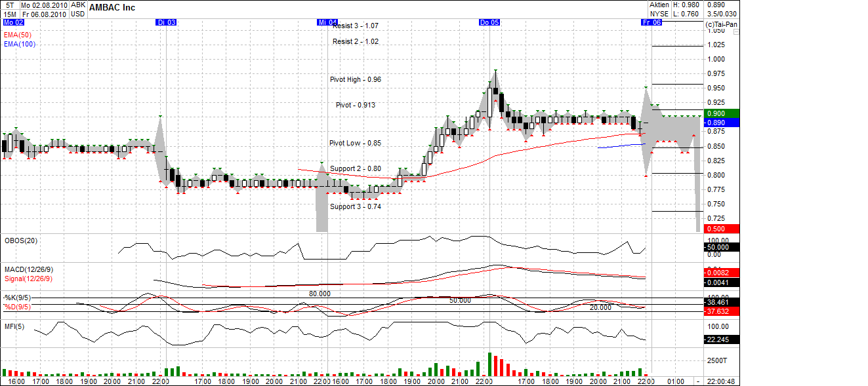Click the 2500T volume scale label
The image size is (868, 386).
(716, 361)
